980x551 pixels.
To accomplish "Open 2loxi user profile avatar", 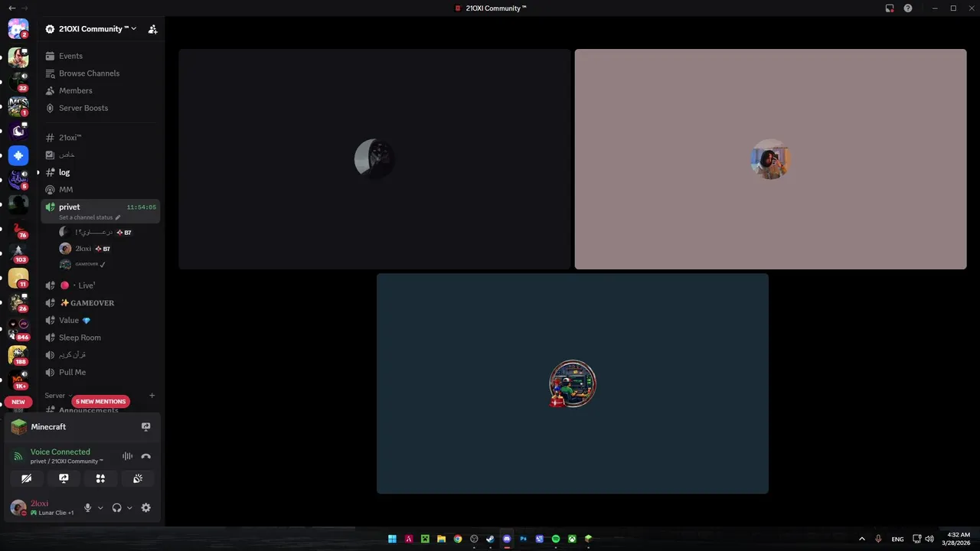I will (18, 508).
